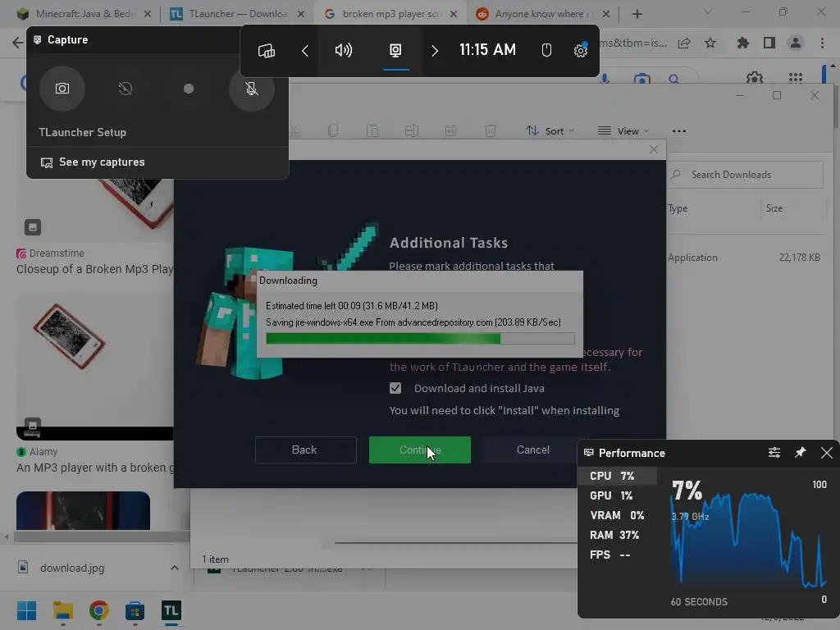Take a screenshot with the camera icon
This screenshot has width=840, height=630.
click(62, 89)
